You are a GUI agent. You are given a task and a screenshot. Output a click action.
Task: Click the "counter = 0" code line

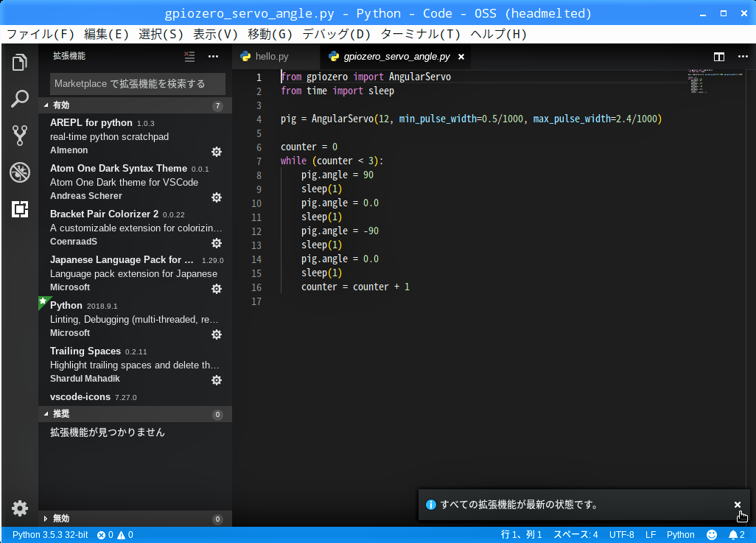point(309,147)
